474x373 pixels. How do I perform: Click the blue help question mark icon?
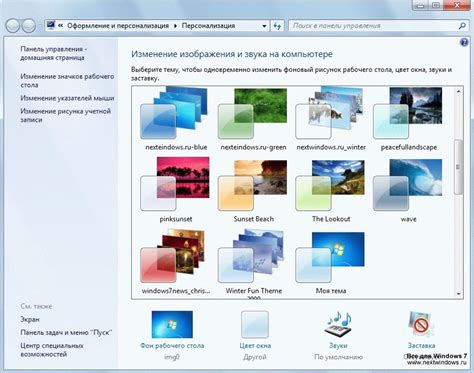pyautogui.click(x=464, y=42)
